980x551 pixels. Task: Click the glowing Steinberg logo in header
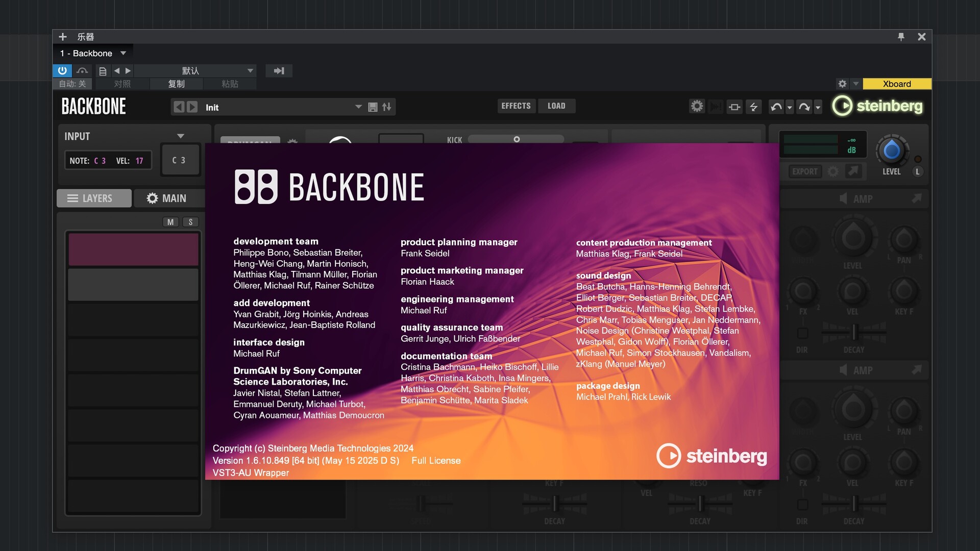coord(877,106)
